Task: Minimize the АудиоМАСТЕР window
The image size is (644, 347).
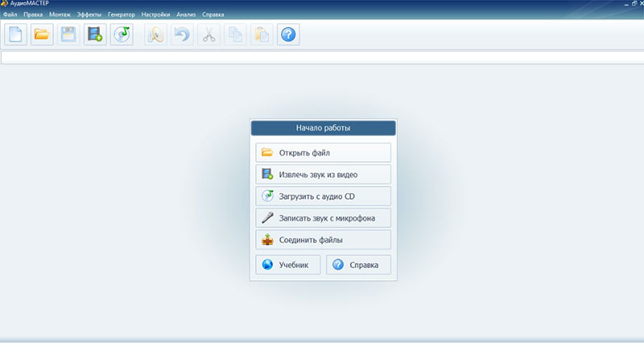Action: click(x=627, y=4)
